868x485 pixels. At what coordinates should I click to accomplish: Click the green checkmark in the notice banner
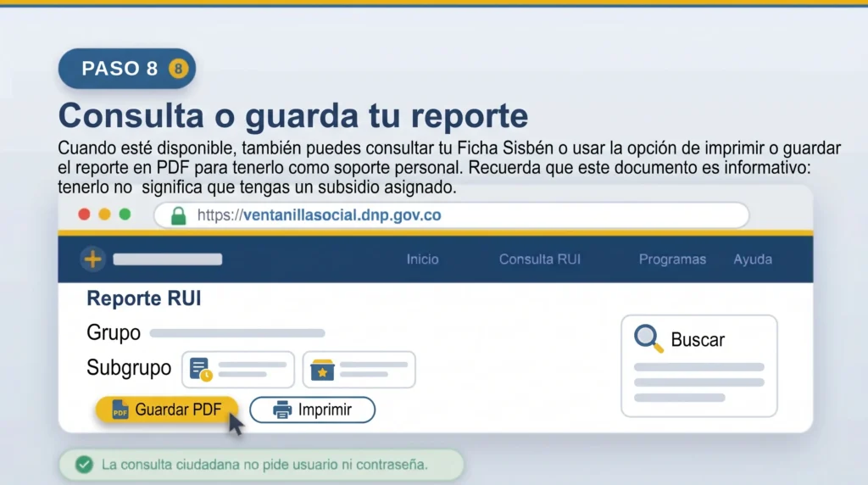coord(84,465)
